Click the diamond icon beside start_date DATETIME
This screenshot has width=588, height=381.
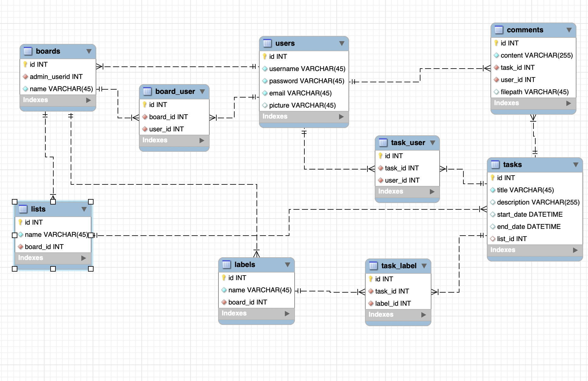pyautogui.click(x=493, y=214)
